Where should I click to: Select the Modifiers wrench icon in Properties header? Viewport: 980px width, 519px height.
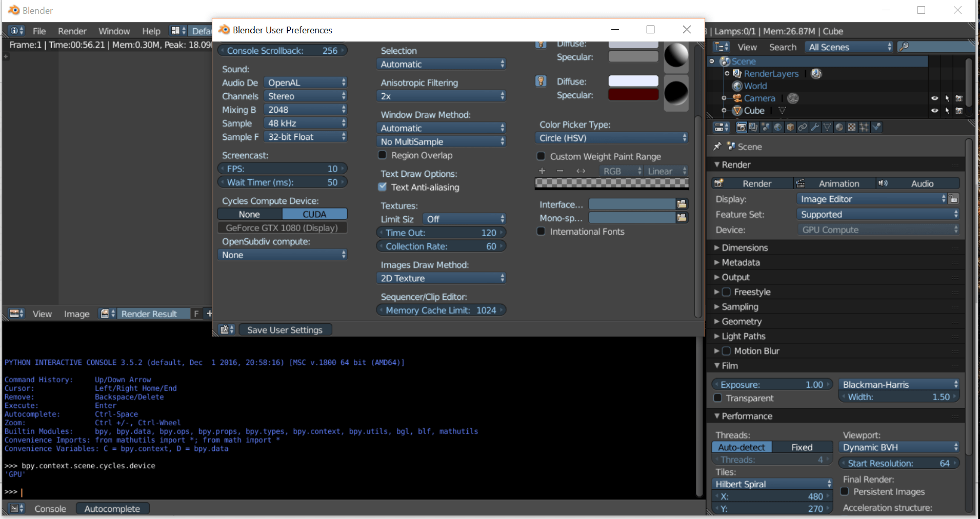pos(815,127)
